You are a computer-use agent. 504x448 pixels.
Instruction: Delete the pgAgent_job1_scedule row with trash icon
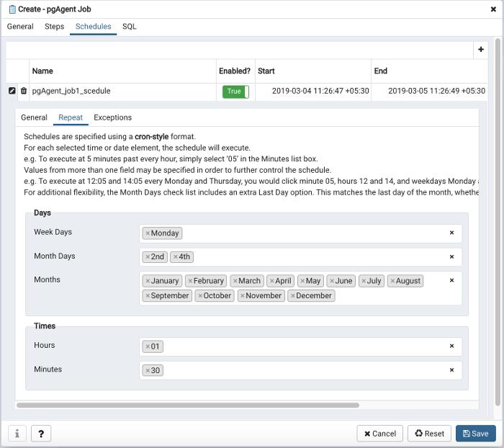click(x=23, y=91)
